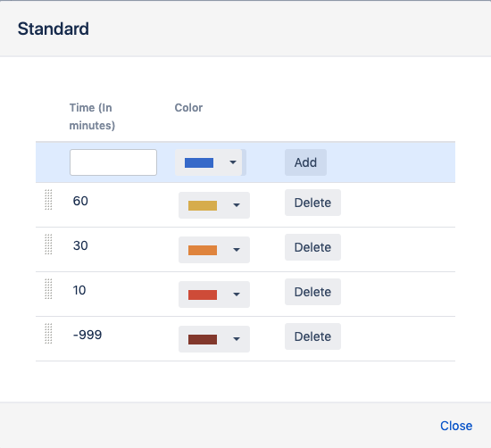Click the orange swatch of the 30 row

203,251
